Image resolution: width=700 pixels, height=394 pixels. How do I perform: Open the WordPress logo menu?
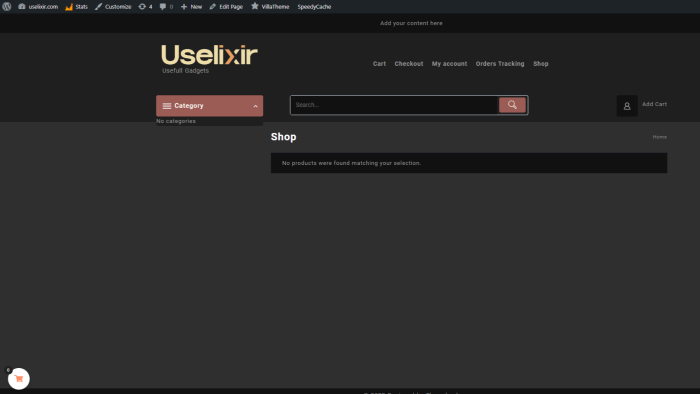[7, 6]
